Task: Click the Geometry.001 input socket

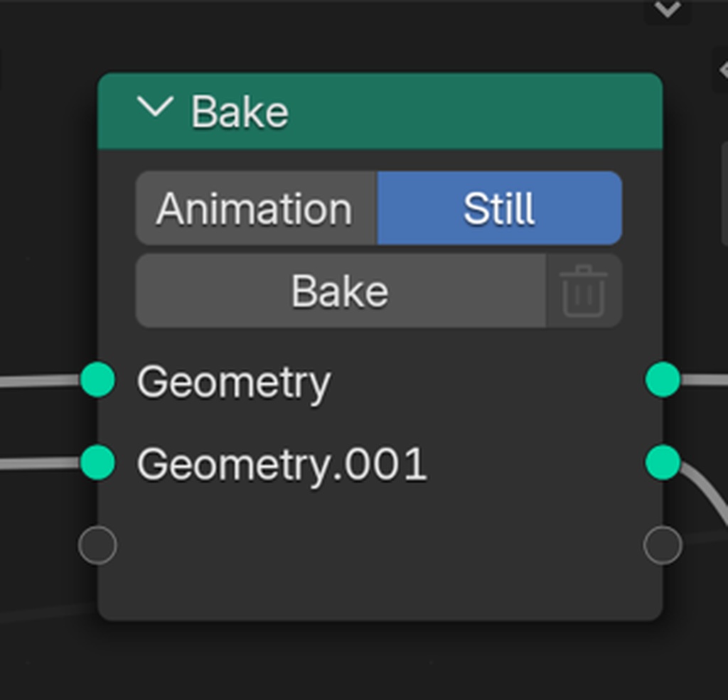Action: [97, 463]
